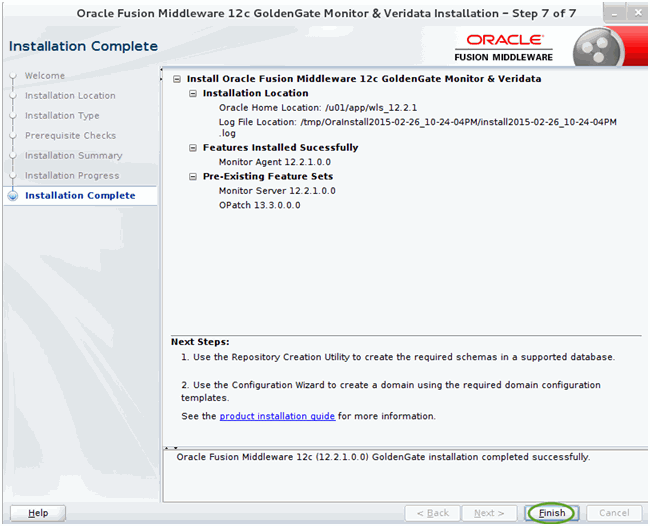Click the Next Steps heading
The width and height of the screenshot is (650, 526).
point(200,342)
